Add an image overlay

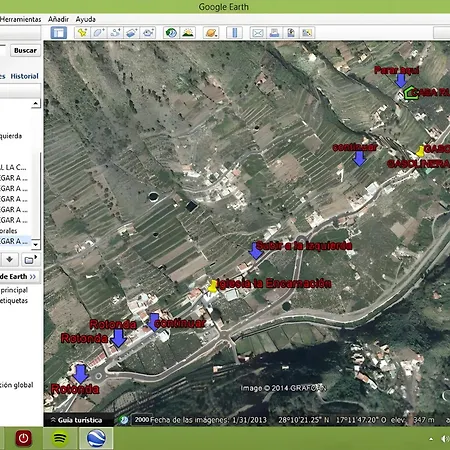coord(132,33)
